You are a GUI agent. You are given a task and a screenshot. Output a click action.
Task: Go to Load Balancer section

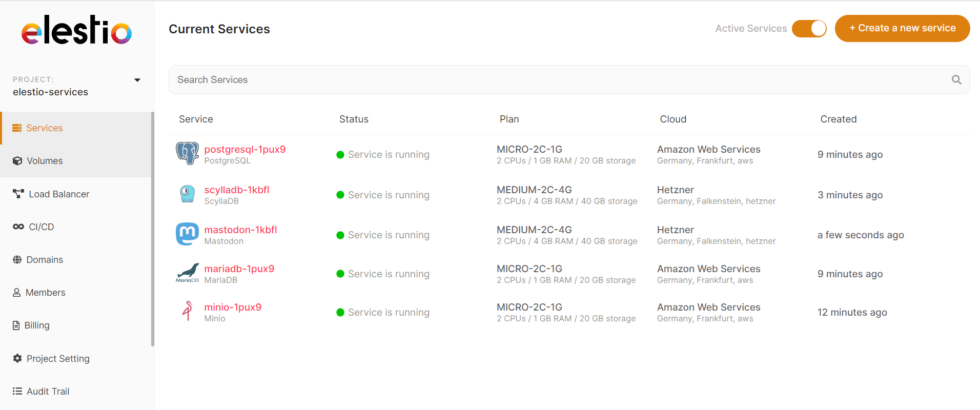click(59, 194)
